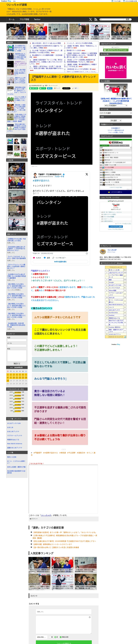Click the #選挙が盗まれた hashtag in tweet
This screenshot has height=644, width=138.
click(x=41, y=181)
